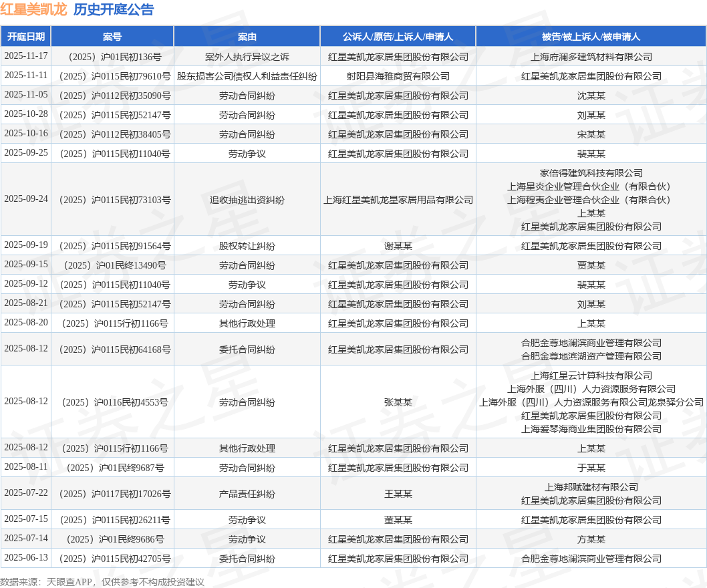Click defendant 上海外服（四川）人力资源服务有限公司龙泉驿分公司

coord(591,402)
